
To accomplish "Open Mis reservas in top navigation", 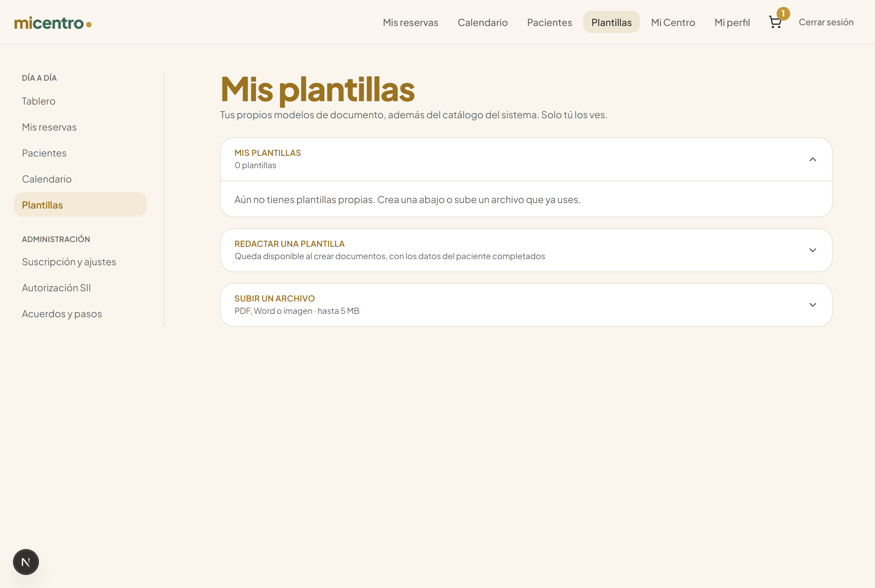I will click(410, 22).
